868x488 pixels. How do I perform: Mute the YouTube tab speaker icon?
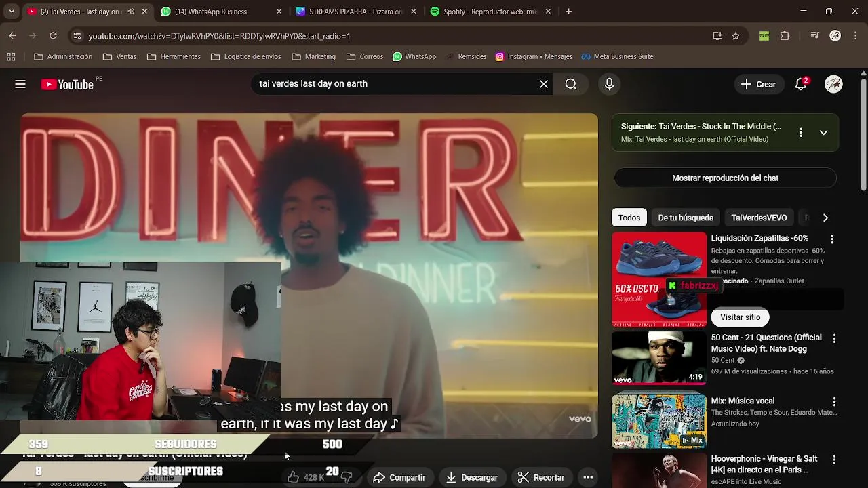[131, 12]
